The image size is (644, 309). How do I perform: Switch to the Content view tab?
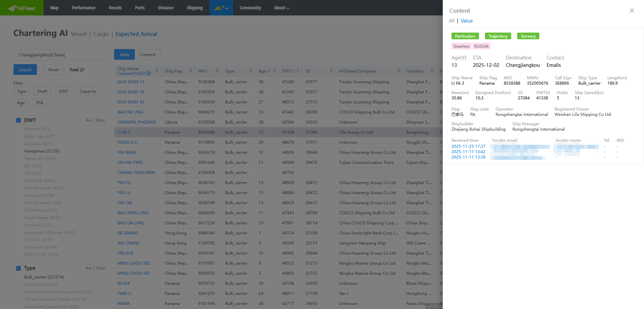(x=147, y=55)
